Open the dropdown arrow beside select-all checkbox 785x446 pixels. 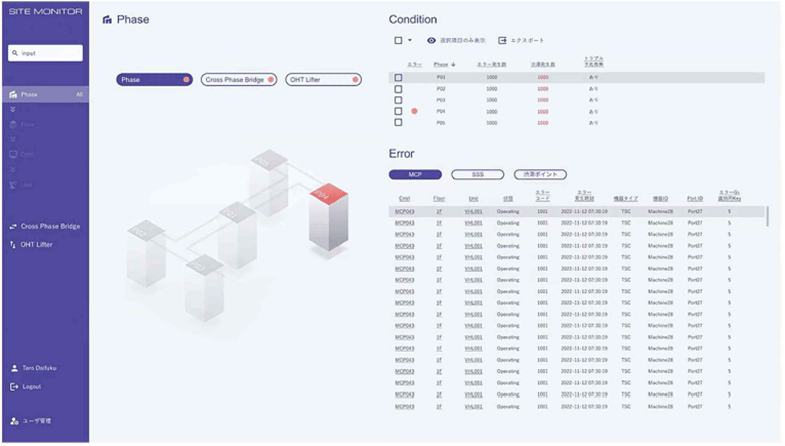[410, 40]
